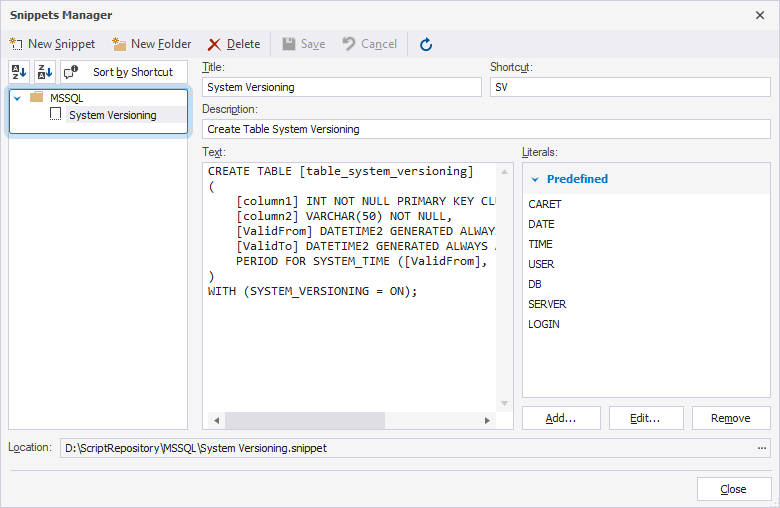Click the WITH (SYSTEM_VERSIONING = ON) line
780x508 pixels.
[312, 291]
